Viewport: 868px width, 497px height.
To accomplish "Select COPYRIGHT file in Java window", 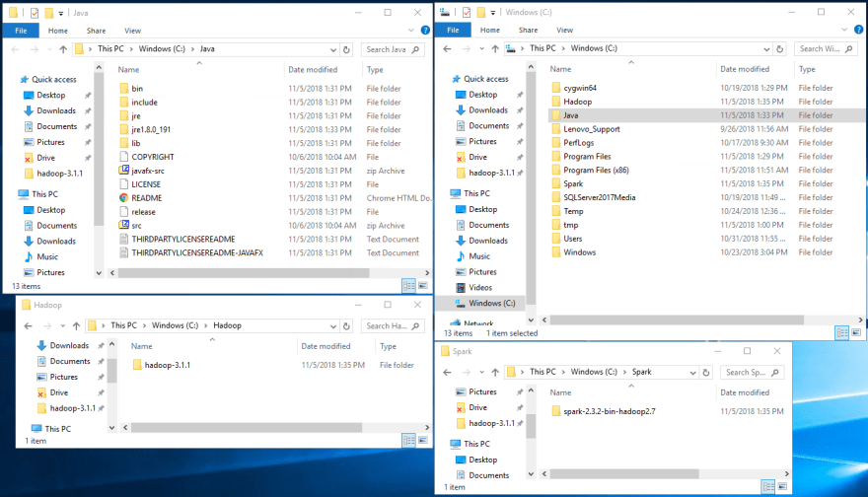I will 147,157.
